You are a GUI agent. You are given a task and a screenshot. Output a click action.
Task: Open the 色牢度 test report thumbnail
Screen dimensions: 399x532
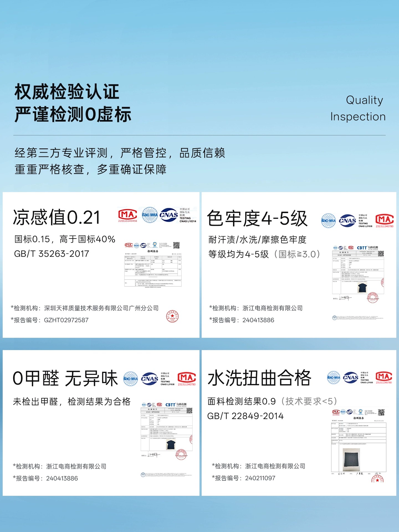pos(358,273)
